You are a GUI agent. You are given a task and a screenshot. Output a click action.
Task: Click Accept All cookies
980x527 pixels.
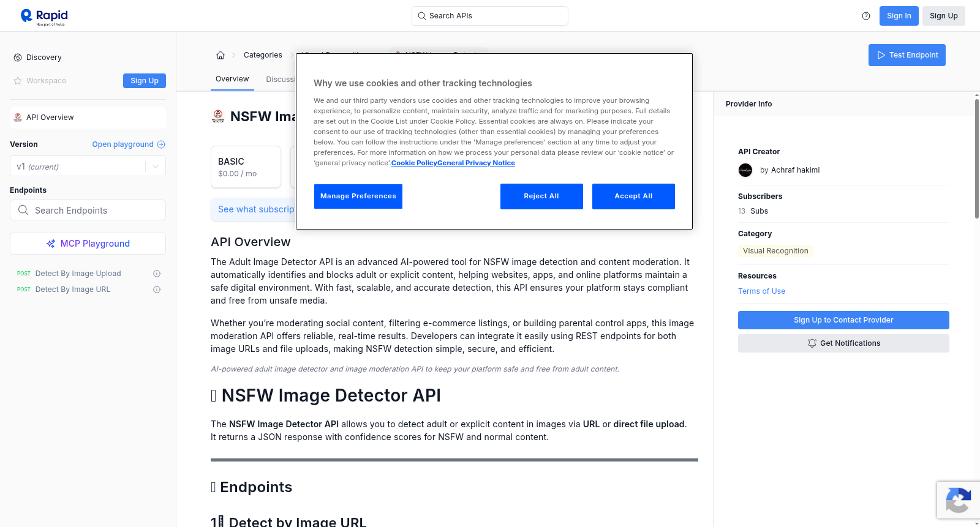coord(633,196)
